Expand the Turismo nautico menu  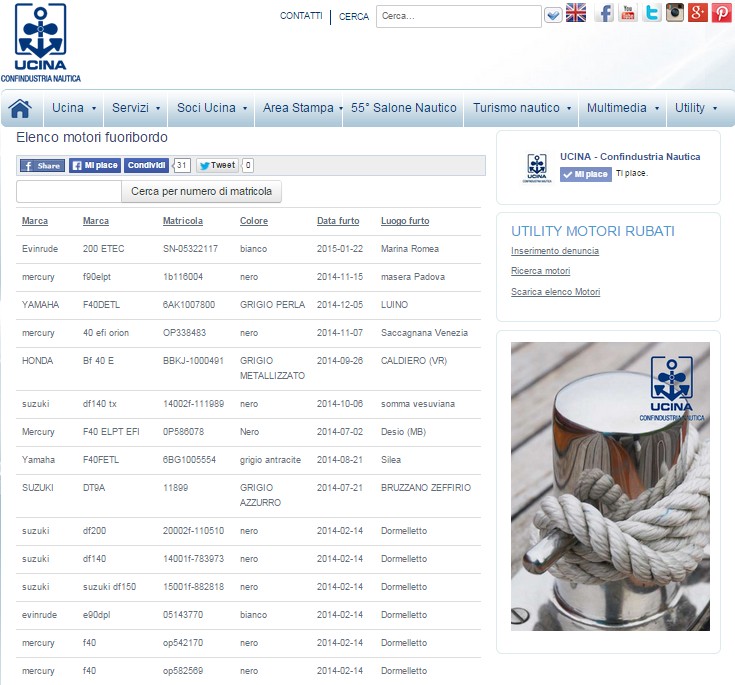tap(521, 108)
